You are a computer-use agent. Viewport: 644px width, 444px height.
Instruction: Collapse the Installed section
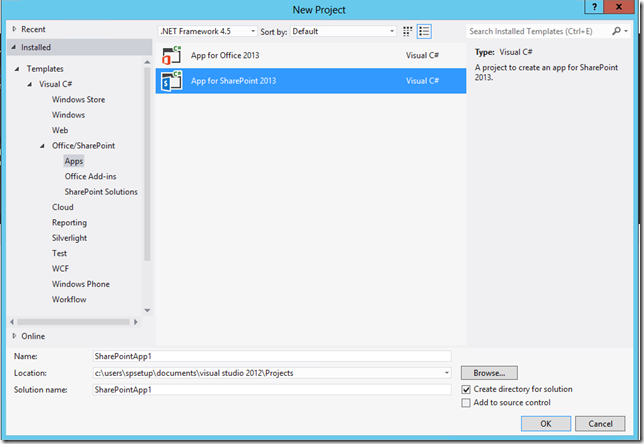click(14, 47)
